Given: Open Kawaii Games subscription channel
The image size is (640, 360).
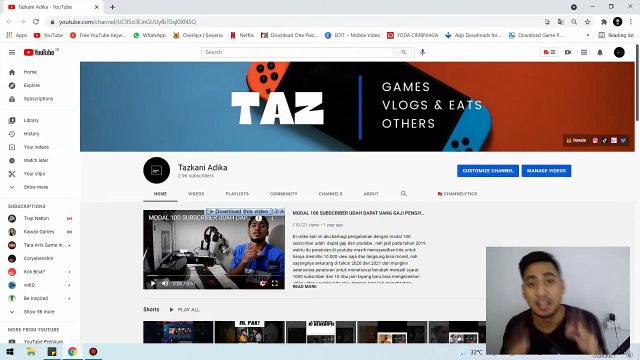Looking at the screenshot, I should [39, 232].
